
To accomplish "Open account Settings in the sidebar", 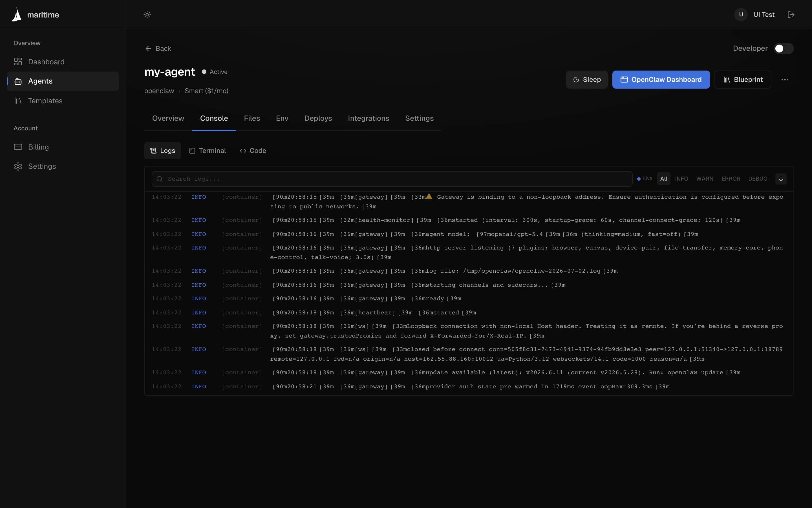I will 63,166.
